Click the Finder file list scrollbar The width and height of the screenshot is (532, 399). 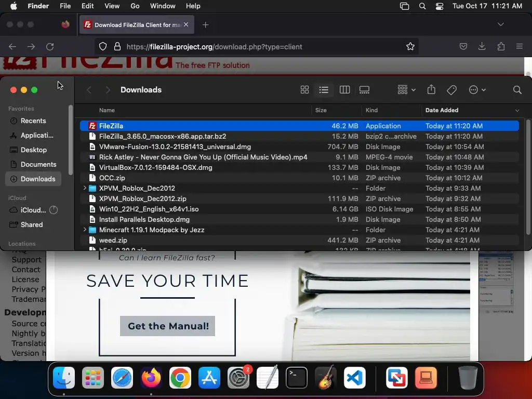coord(528,177)
